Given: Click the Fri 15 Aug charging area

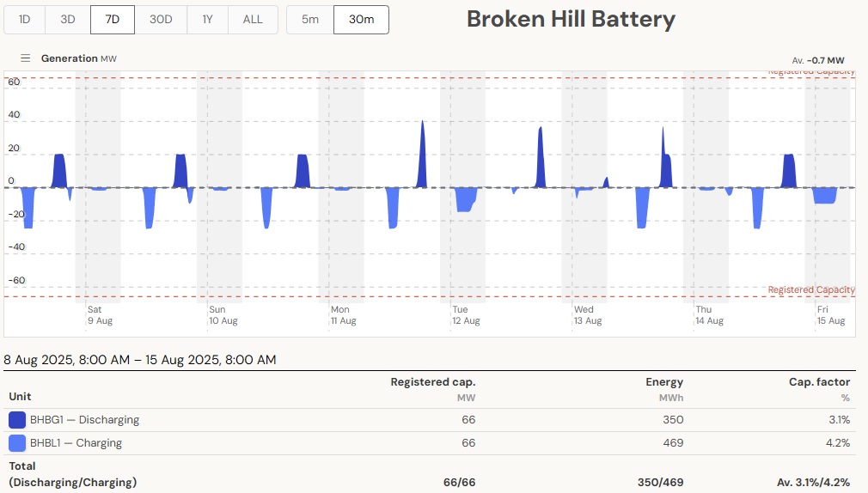Looking at the screenshot, I should point(824,196).
